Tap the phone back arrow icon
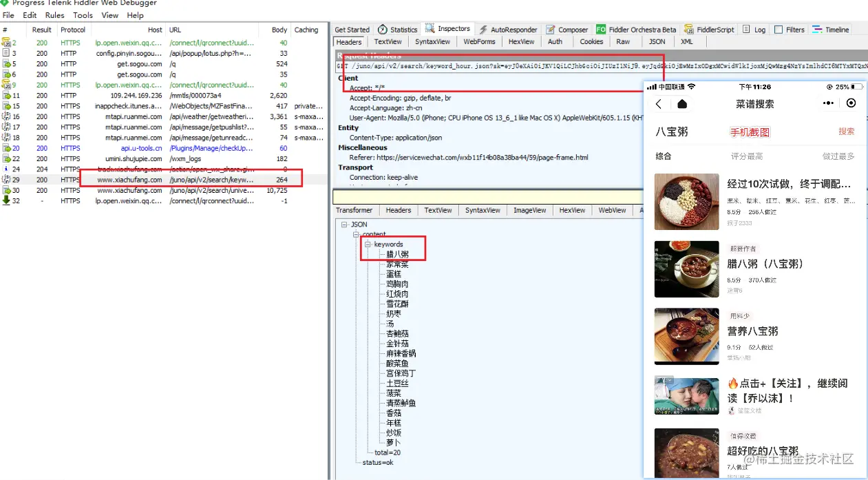 659,104
